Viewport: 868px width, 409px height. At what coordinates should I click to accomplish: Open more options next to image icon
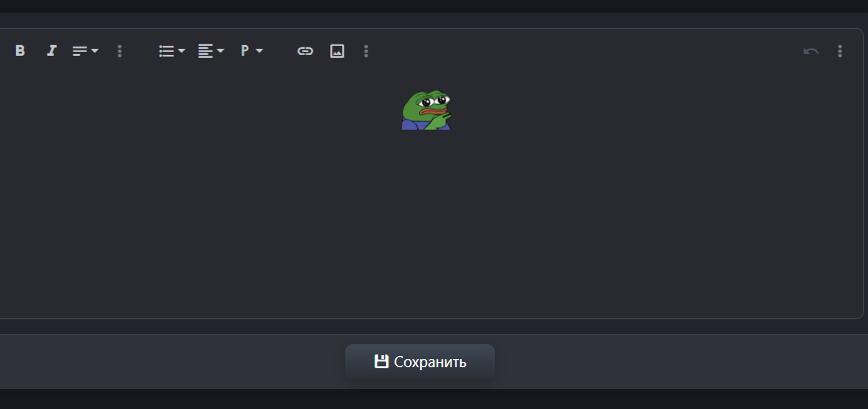[366, 51]
